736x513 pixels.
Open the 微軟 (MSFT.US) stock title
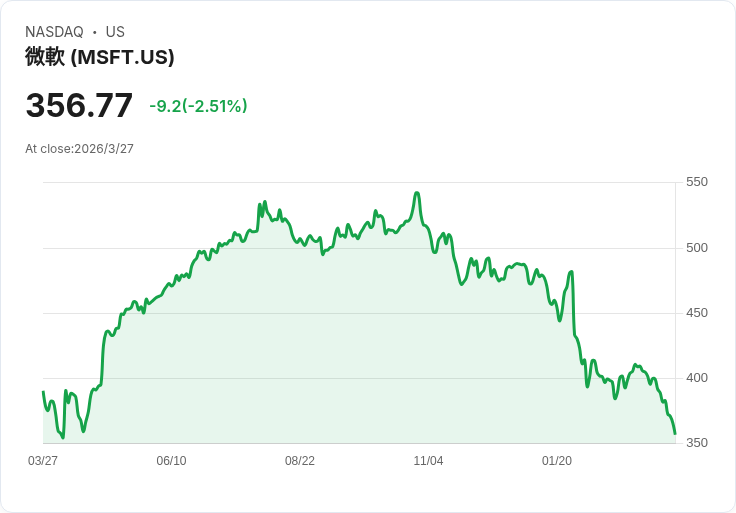point(100,57)
